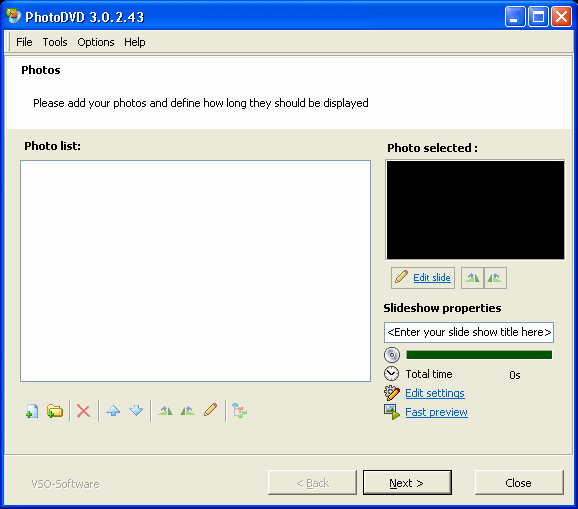
Task: Rotate left button beside Edit slide
Action: [472, 278]
